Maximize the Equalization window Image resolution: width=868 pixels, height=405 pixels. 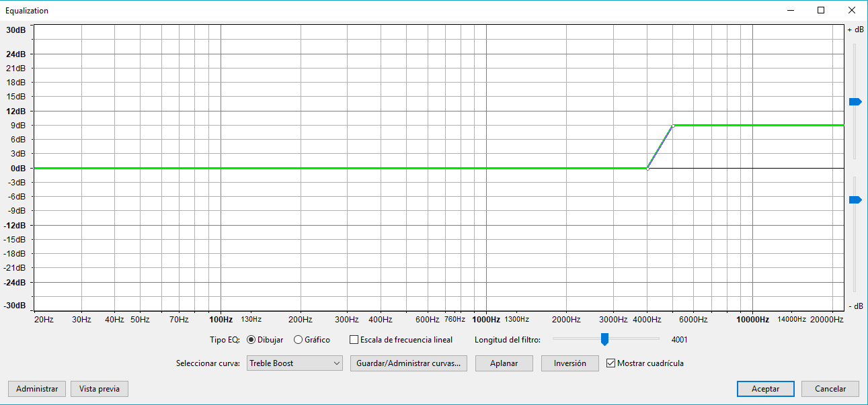821,10
